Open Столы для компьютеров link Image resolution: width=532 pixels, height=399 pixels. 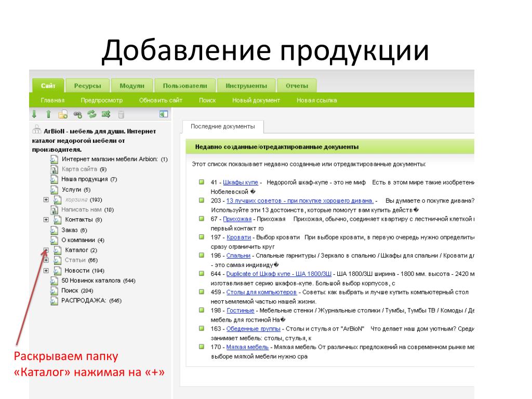point(261,292)
